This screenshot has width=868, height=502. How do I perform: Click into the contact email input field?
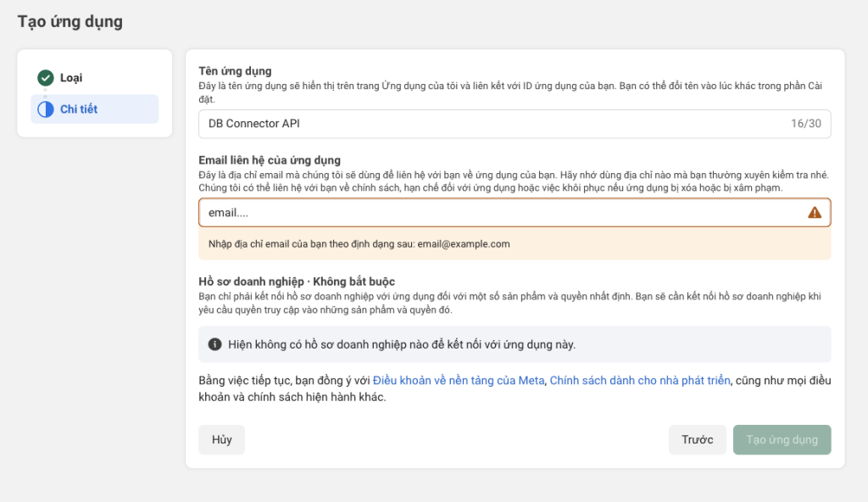point(500,213)
